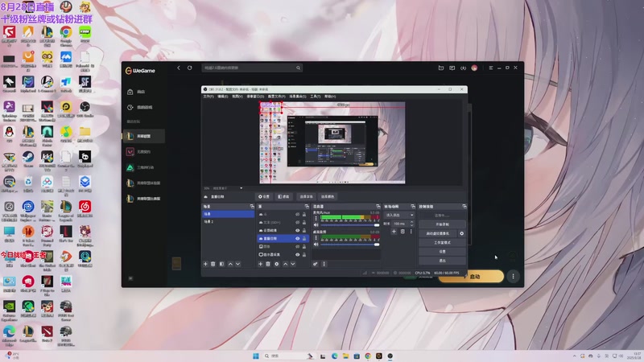Show the first source in the list

click(297, 215)
